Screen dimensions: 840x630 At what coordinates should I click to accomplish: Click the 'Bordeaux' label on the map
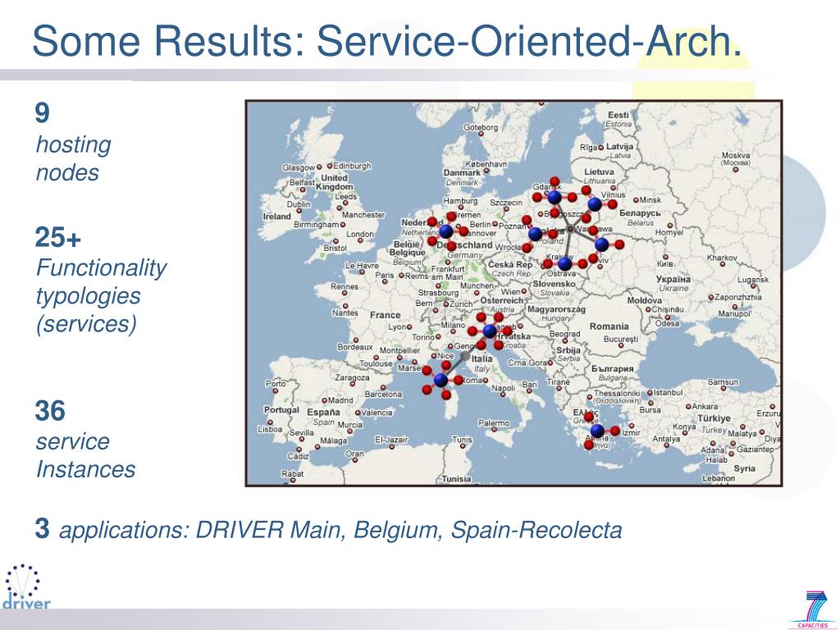354,347
